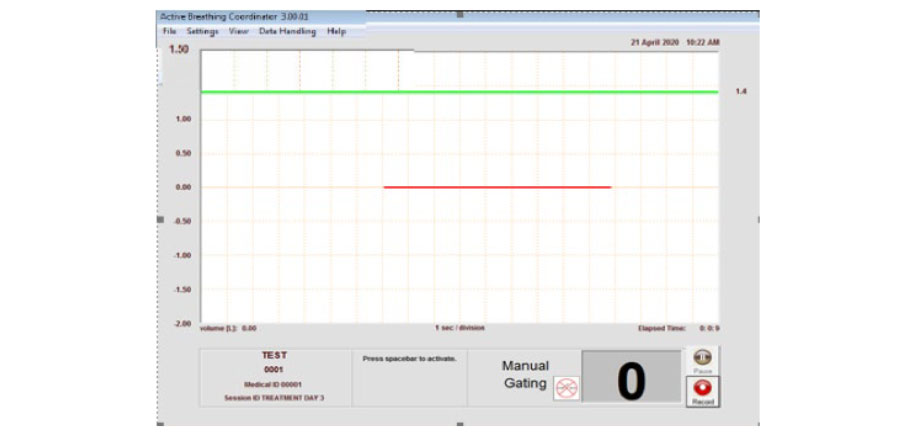Open the Help menu
Image resolution: width=915 pixels, height=446 pixels.
pyautogui.click(x=336, y=32)
